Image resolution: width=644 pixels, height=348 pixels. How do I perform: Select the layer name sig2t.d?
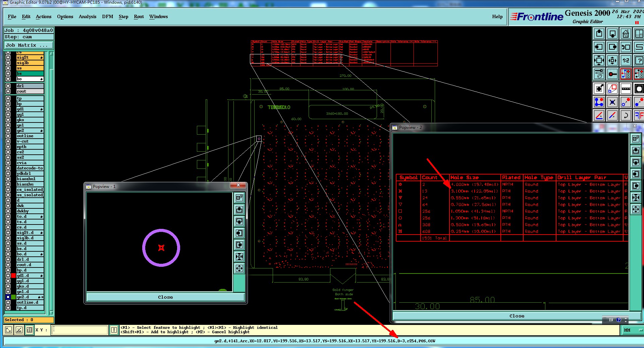30,233
